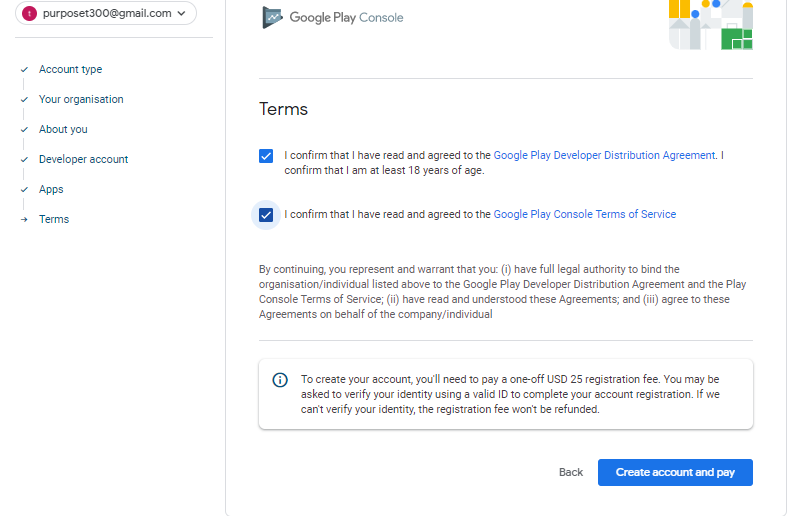Click the checkmark icon next to About you
Screen dimensions: 796x516
click(x=24, y=129)
